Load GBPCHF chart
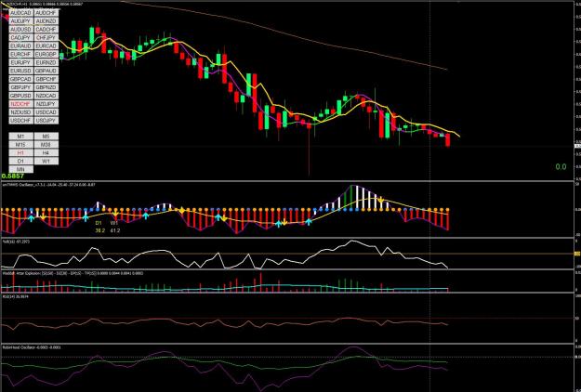Viewport: 581px width, 392px height. pyautogui.click(x=46, y=79)
